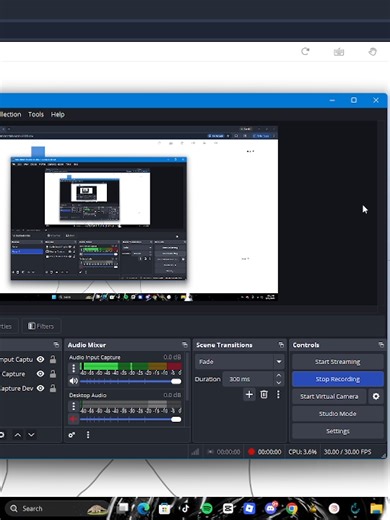
Task: Click the Audio Mixer vertical scrollbar
Action: [x=188, y=377]
